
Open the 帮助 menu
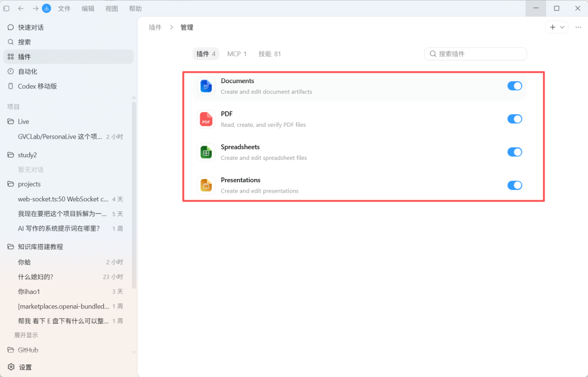pos(136,8)
